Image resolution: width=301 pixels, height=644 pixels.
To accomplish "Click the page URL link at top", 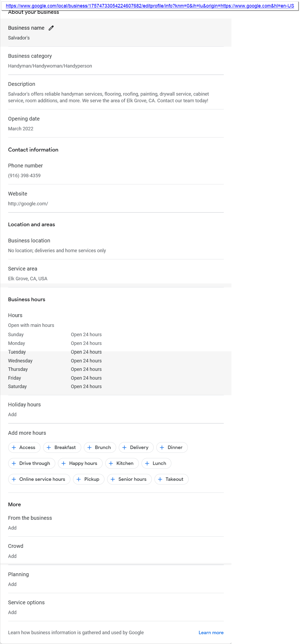I will tap(150, 6).
